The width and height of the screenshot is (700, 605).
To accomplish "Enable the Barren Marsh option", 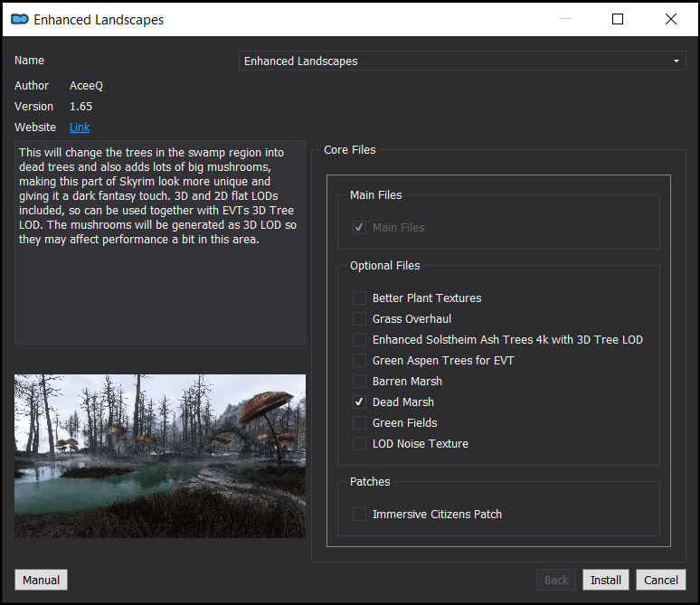I will point(359,382).
